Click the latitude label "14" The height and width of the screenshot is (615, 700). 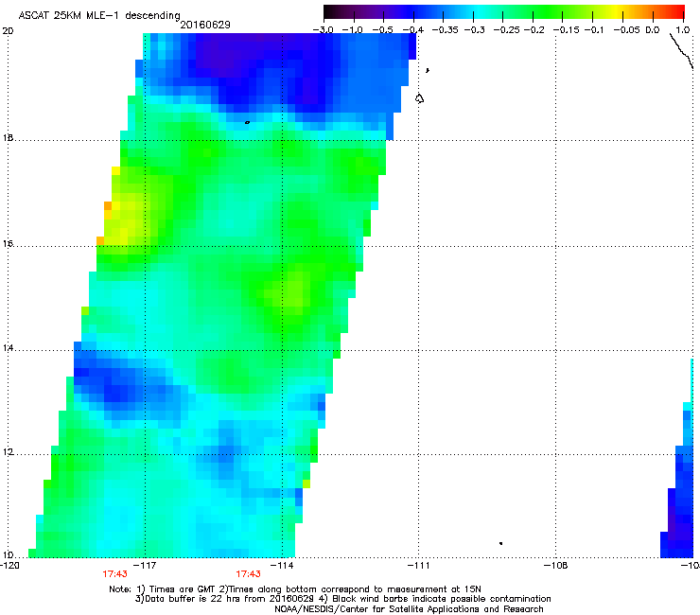point(8,348)
